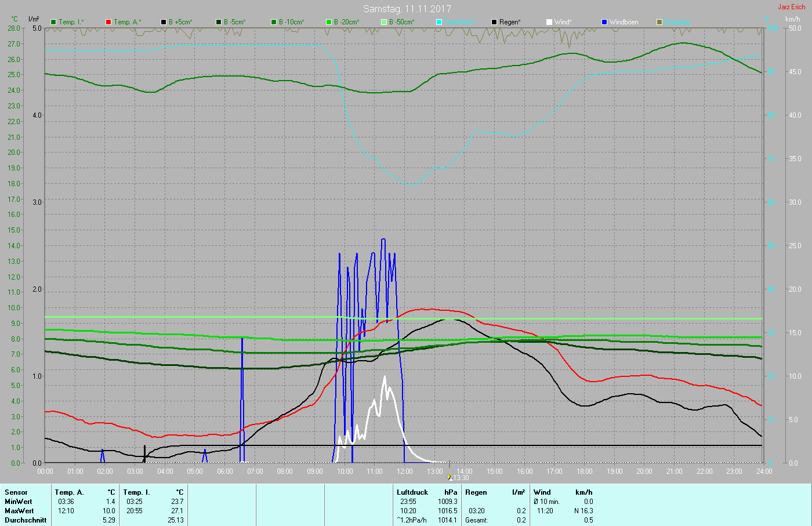Click the Samstag, 11.11.2017 date title
The width and height of the screenshot is (812, 526).
[407, 9]
